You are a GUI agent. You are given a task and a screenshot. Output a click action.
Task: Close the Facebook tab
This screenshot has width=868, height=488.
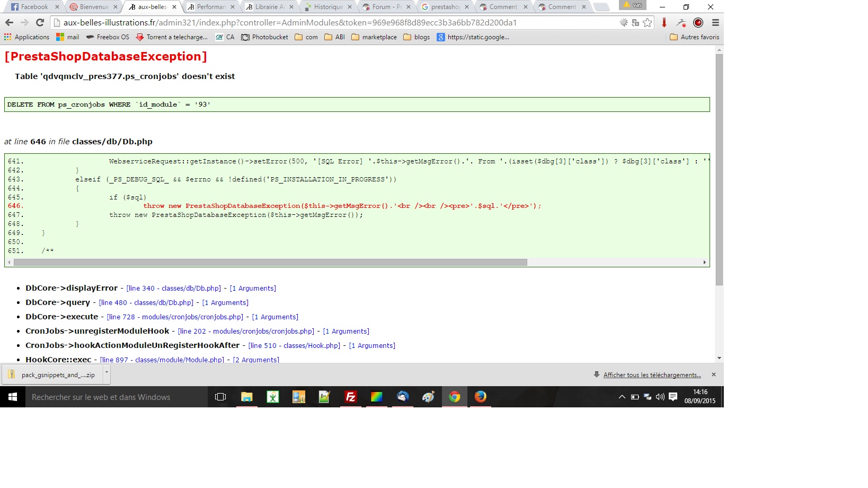pyautogui.click(x=57, y=7)
